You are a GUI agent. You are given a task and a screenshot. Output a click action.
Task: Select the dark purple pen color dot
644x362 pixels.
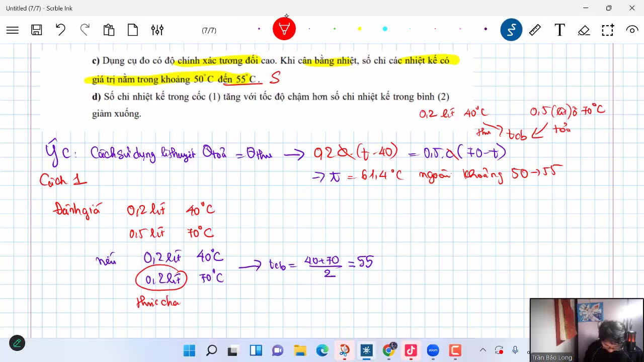click(259, 29)
